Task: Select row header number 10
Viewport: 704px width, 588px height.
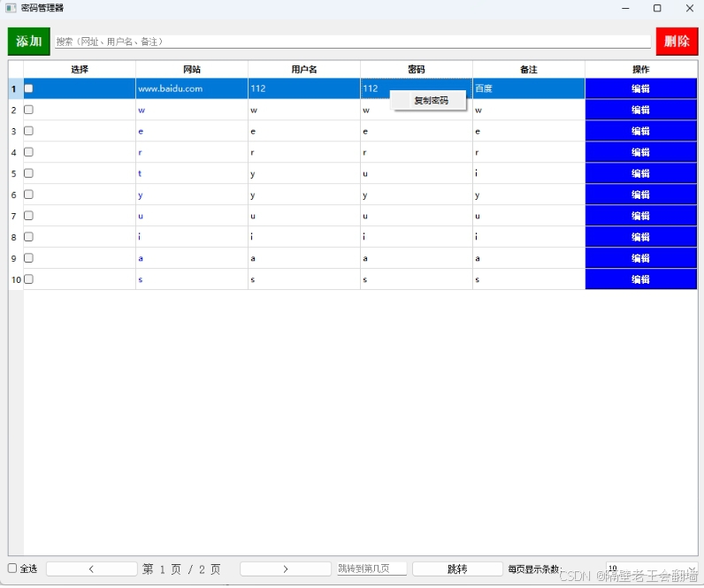Action: coord(16,279)
